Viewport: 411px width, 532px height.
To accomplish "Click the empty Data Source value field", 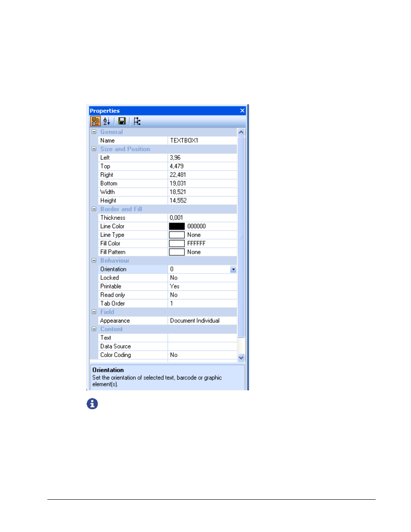I will point(202,346).
